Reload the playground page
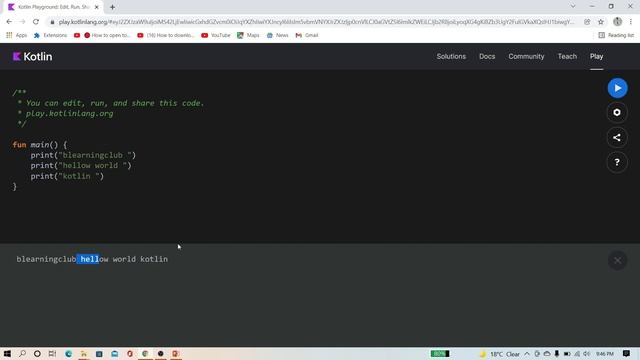 click(36, 22)
